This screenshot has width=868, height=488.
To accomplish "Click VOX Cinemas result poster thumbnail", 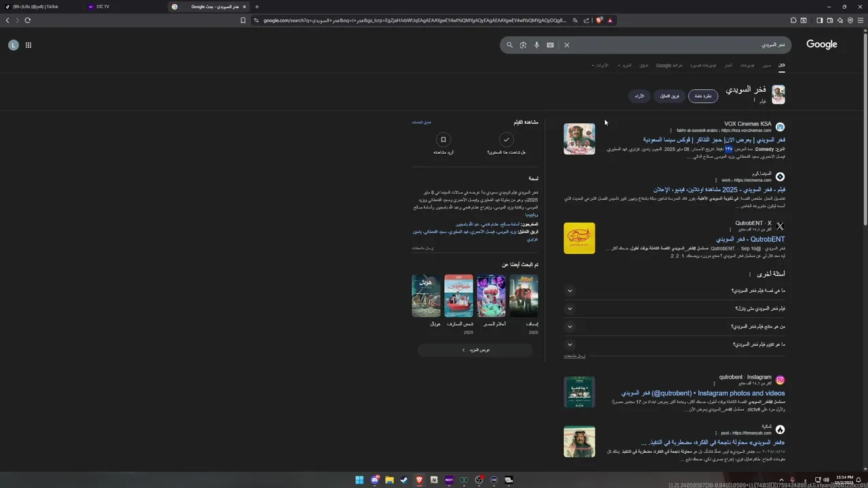I will click(579, 139).
